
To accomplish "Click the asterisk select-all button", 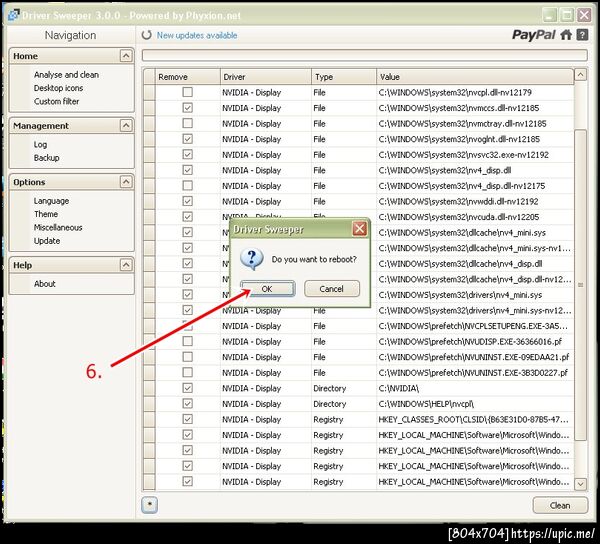I will (149, 505).
